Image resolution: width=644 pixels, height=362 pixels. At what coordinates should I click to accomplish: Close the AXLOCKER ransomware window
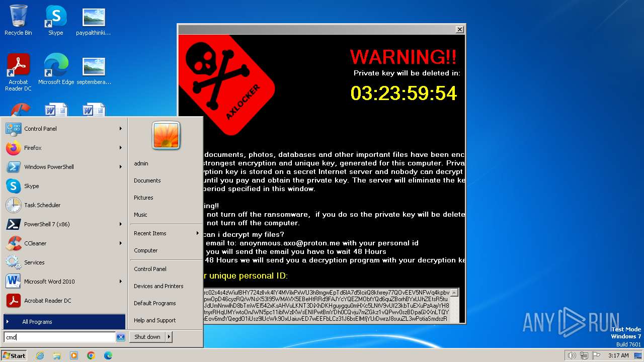coord(459,30)
